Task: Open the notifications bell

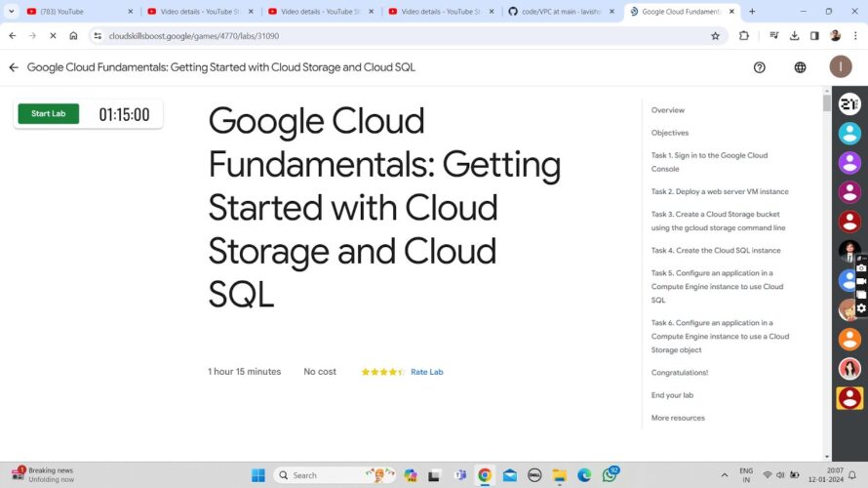Action: (852, 475)
